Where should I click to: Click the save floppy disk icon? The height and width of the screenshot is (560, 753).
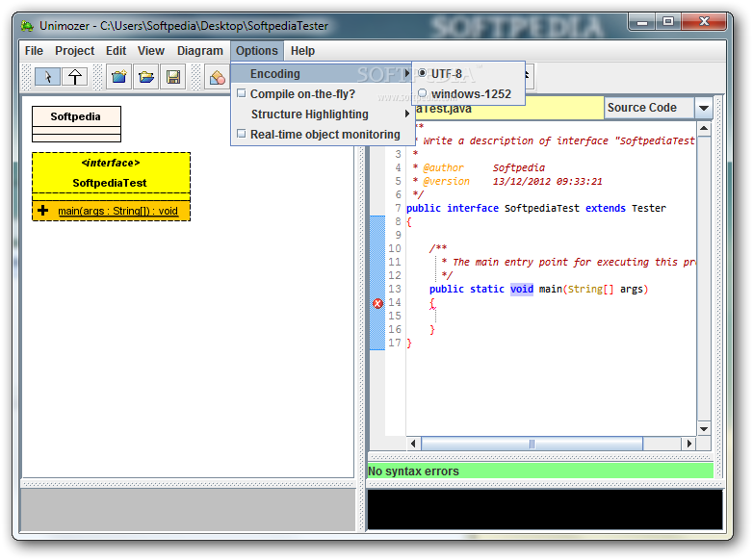coord(173,77)
